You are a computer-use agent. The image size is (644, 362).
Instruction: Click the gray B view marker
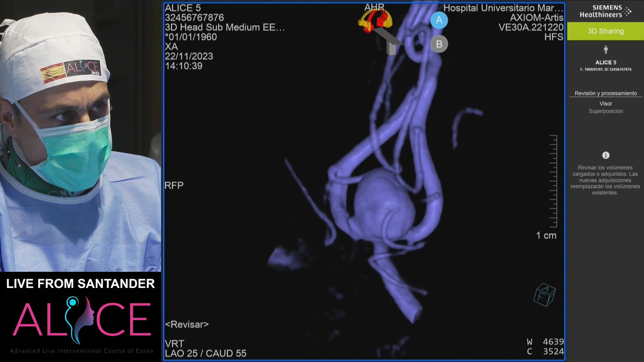tap(439, 44)
